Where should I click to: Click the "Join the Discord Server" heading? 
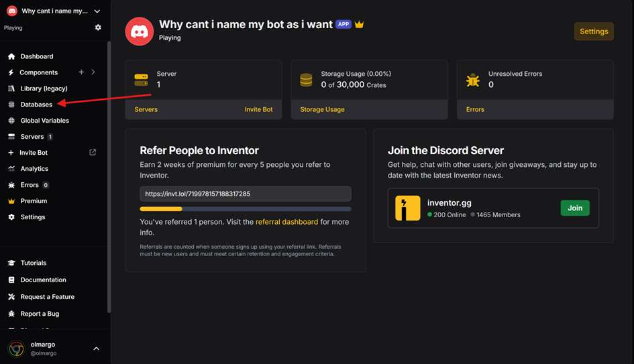point(445,151)
